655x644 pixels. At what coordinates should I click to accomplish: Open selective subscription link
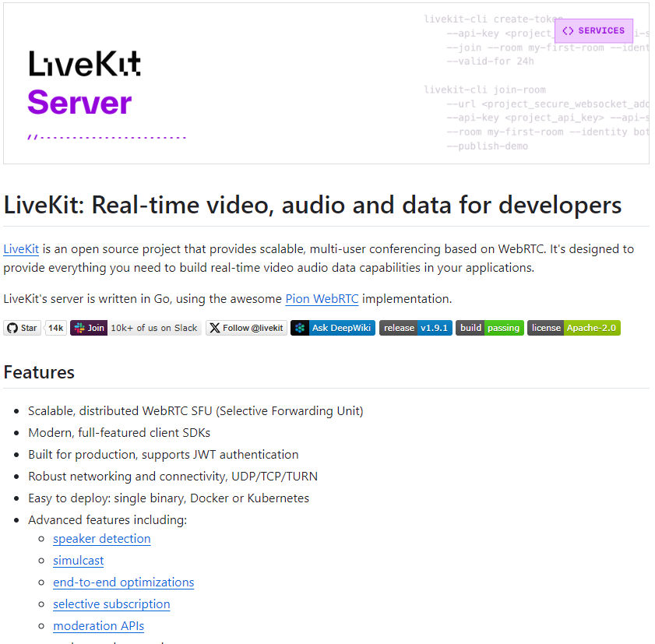click(x=111, y=604)
